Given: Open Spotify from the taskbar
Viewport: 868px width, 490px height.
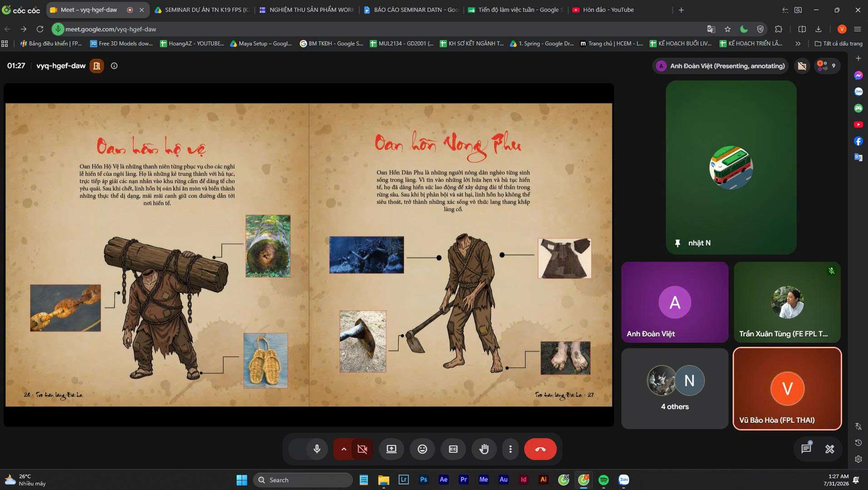Looking at the screenshot, I should 604,480.
